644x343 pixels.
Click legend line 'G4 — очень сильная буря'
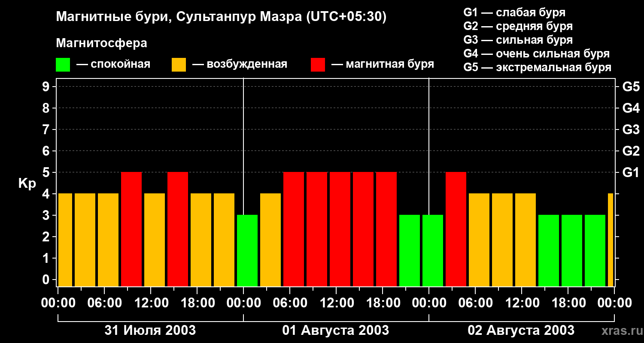tap(536, 54)
